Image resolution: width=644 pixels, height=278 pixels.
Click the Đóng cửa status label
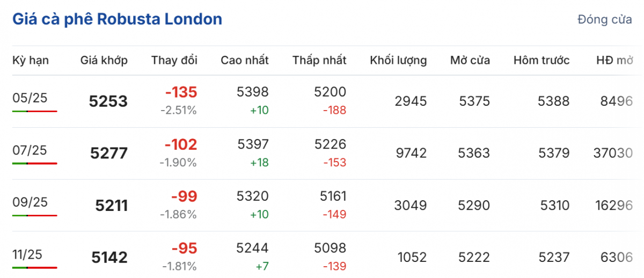click(x=605, y=20)
